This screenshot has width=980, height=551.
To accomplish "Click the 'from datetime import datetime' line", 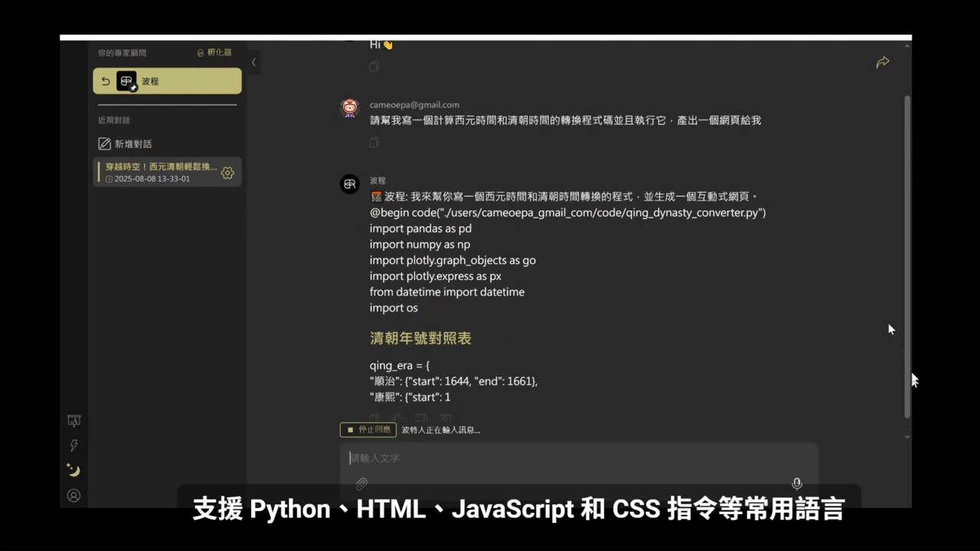I will click(x=447, y=292).
